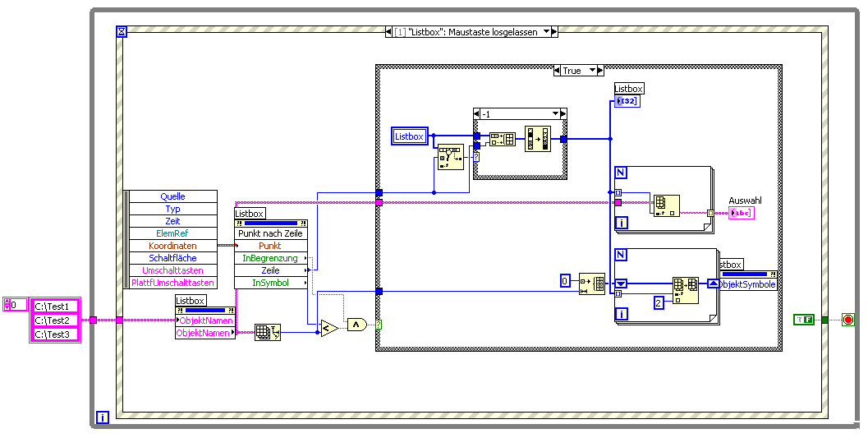Click the Listbox label above Punkt nach Zeile
Screen dimensions: 868x438
(250, 213)
